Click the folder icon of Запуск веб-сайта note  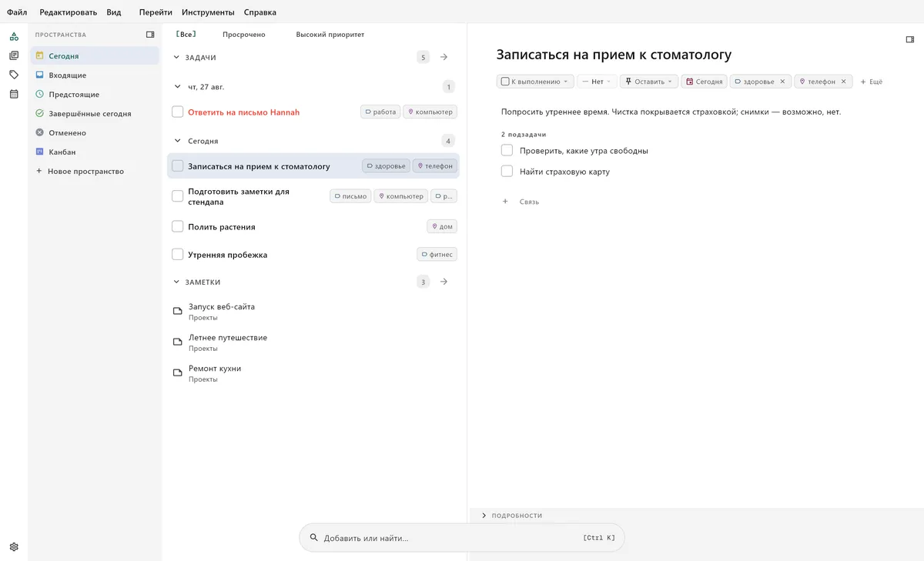177,311
